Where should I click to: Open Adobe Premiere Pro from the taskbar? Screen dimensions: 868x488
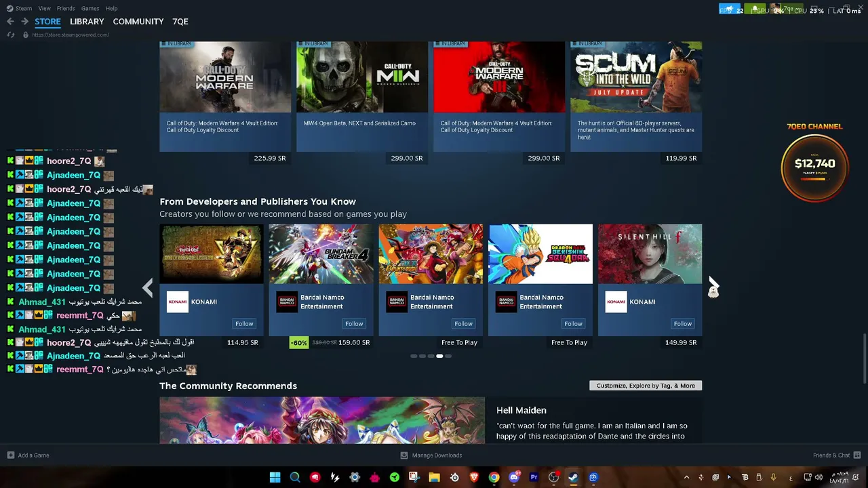coord(534,477)
